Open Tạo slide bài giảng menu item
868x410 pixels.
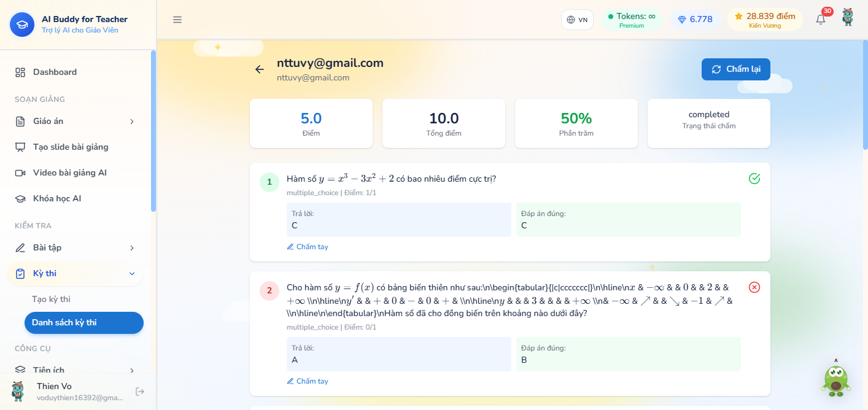[x=75, y=147]
